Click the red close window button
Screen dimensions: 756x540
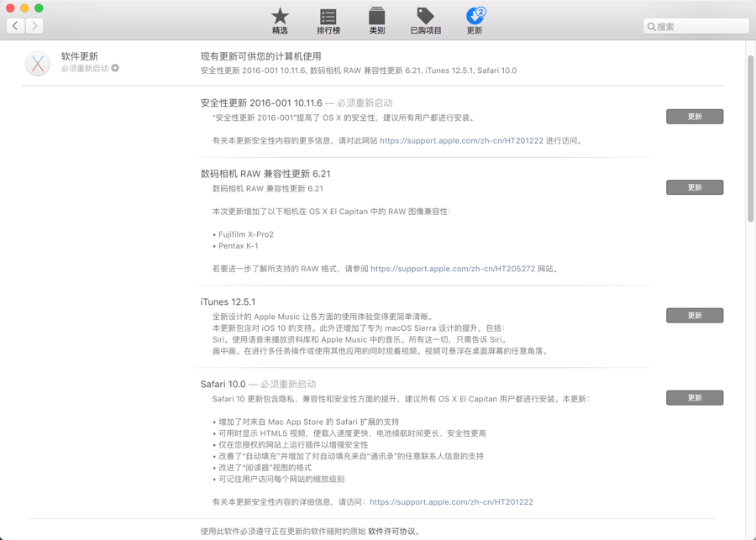(x=10, y=8)
